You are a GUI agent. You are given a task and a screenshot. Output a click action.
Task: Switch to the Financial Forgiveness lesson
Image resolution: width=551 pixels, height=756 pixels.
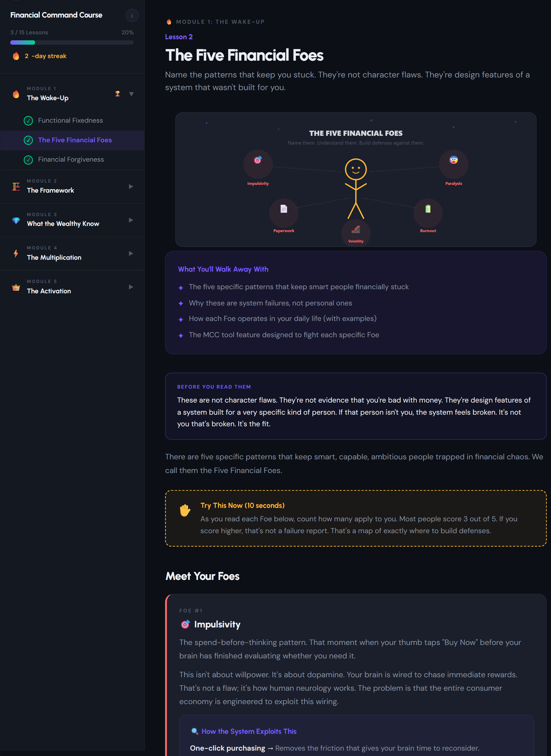pyautogui.click(x=71, y=159)
